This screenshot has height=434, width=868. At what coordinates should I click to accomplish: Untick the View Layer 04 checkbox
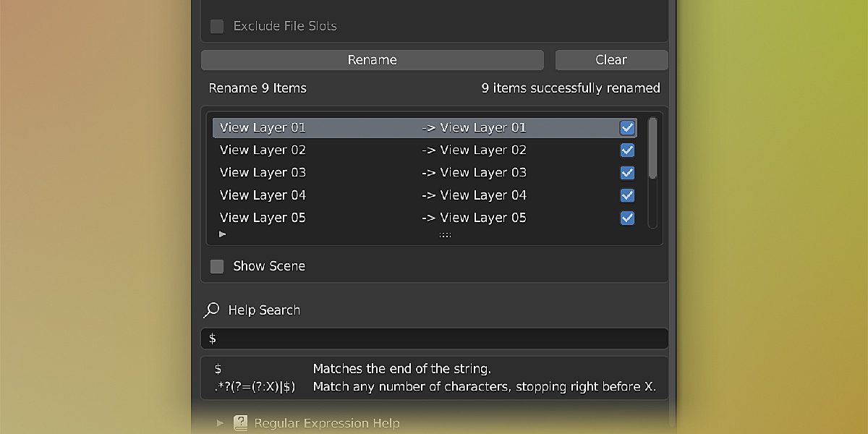click(627, 195)
